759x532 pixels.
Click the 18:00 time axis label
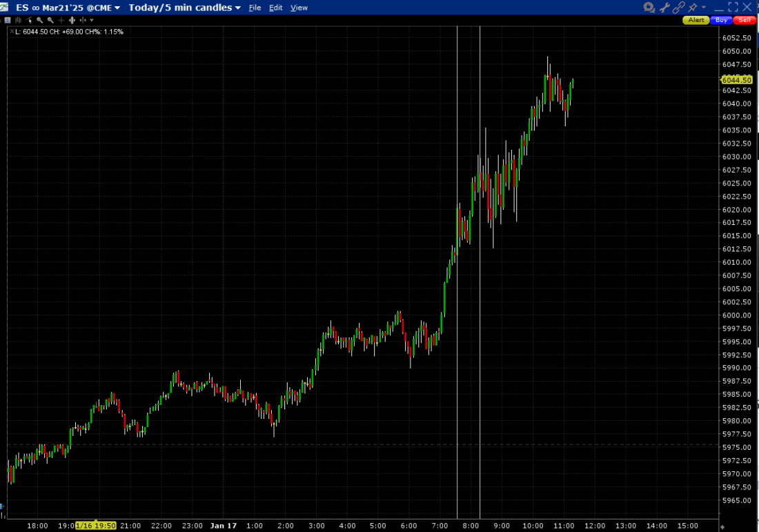(37, 525)
